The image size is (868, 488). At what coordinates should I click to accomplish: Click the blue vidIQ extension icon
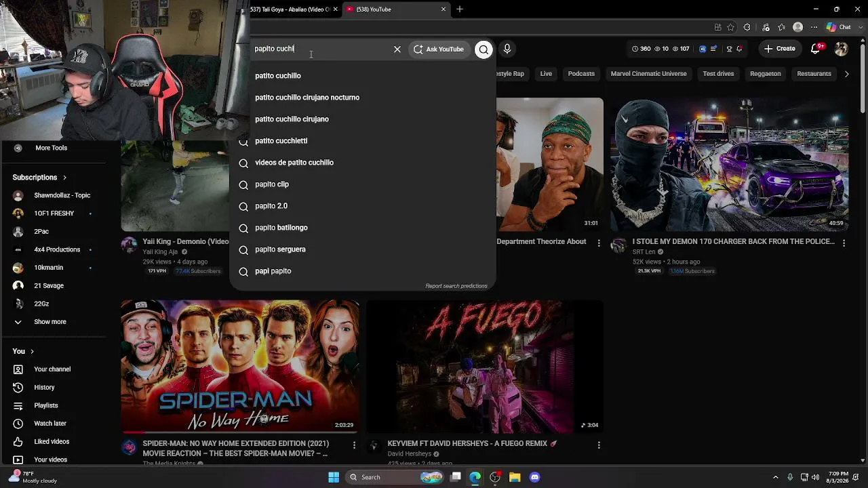pos(703,49)
